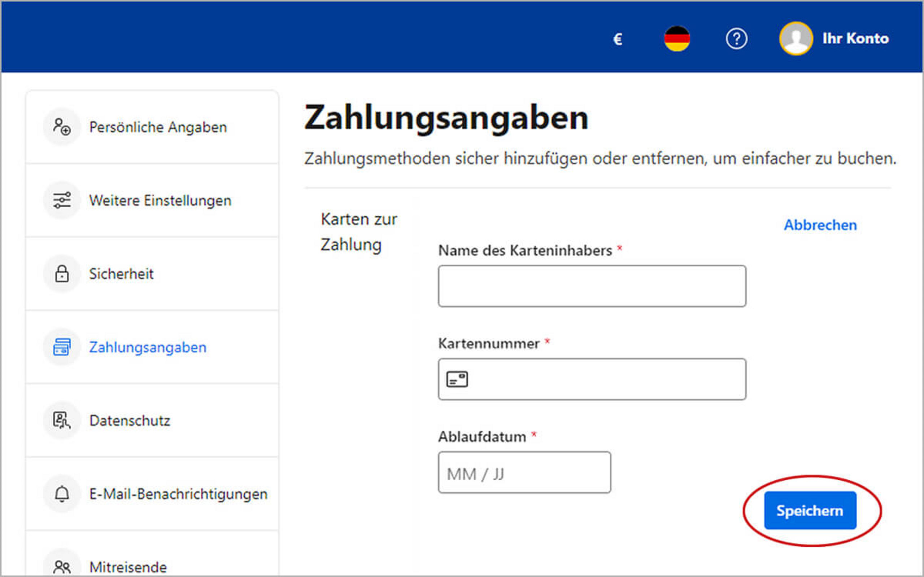Image resolution: width=924 pixels, height=577 pixels.
Task: Click the bell icon for E-Mail-Benachrichtigungen
Action: [62, 494]
